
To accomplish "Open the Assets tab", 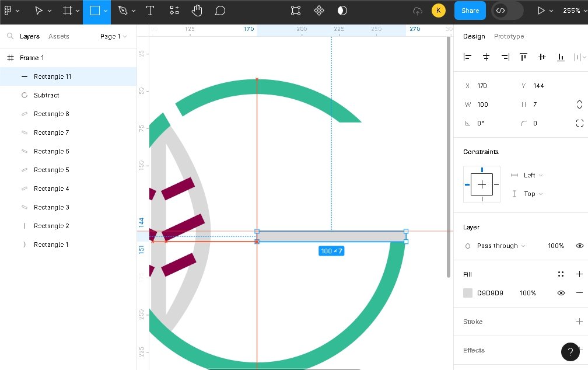I will (x=59, y=36).
